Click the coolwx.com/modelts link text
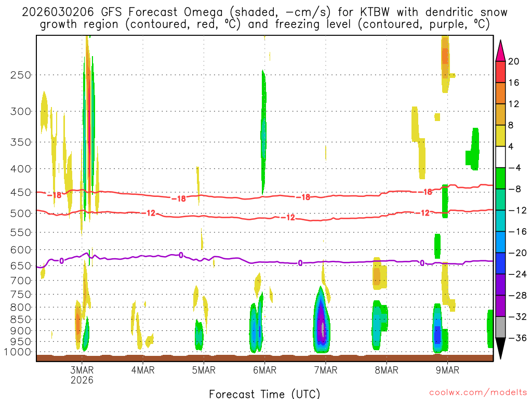This screenshot has height=399, width=532. point(478,392)
